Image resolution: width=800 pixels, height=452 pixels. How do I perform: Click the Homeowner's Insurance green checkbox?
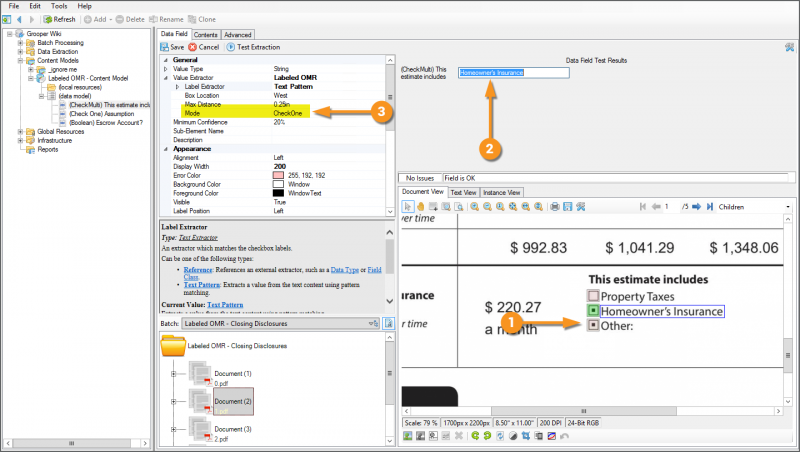tap(593, 311)
